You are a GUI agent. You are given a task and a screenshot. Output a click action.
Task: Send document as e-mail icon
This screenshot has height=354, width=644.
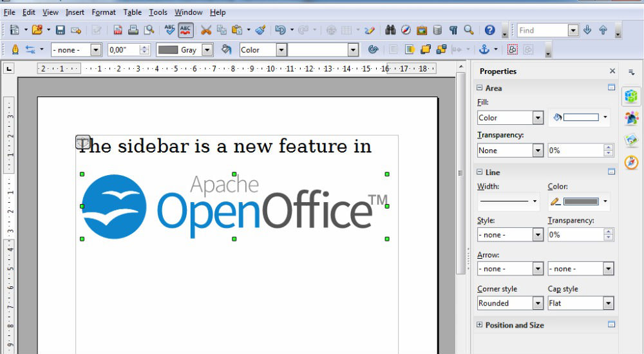[76, 30]
